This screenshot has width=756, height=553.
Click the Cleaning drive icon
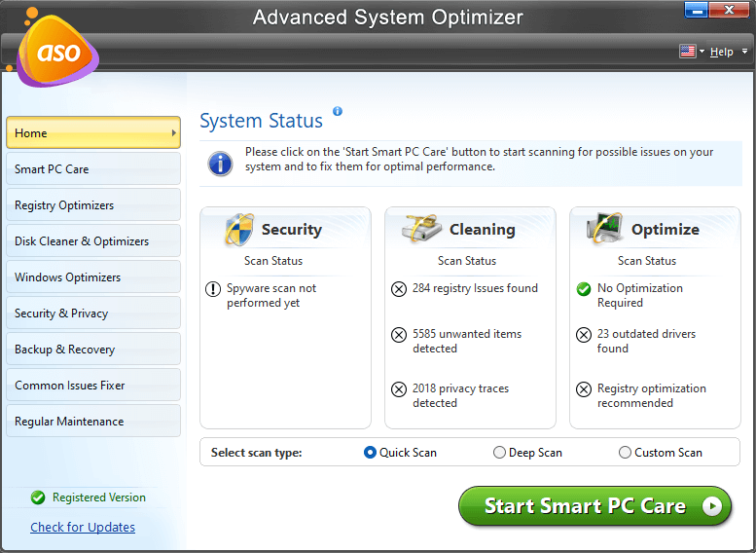422,228
